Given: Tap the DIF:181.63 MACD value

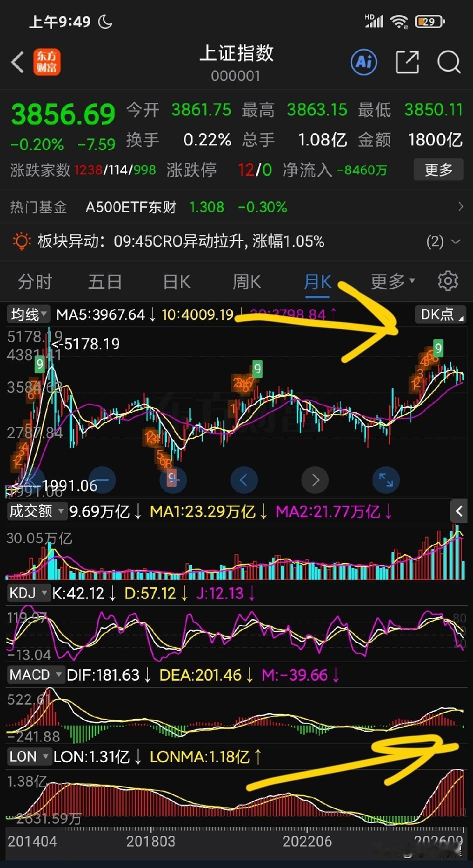Looking at the screenshot, I should pos(103,675).
